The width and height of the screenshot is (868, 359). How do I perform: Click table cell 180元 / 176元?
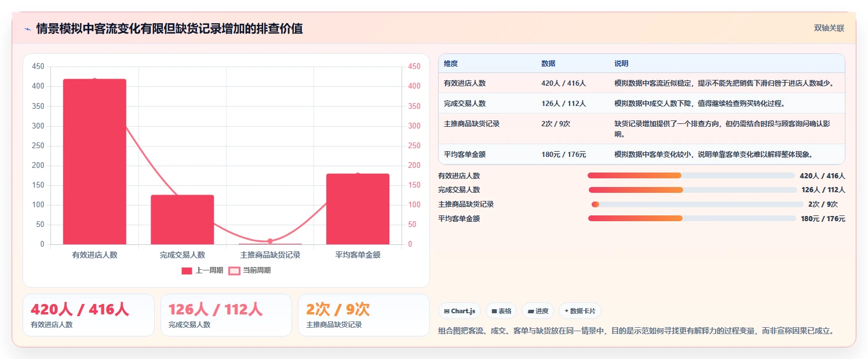click(563, 155)
